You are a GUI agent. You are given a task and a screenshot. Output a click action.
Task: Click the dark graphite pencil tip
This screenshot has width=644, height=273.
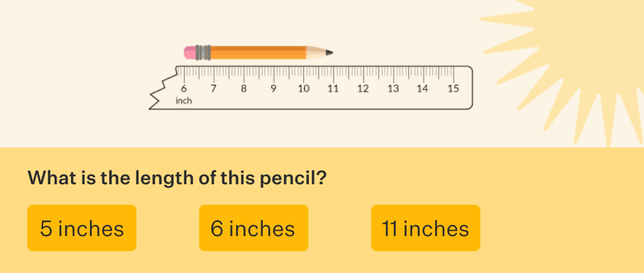(330, 53)
